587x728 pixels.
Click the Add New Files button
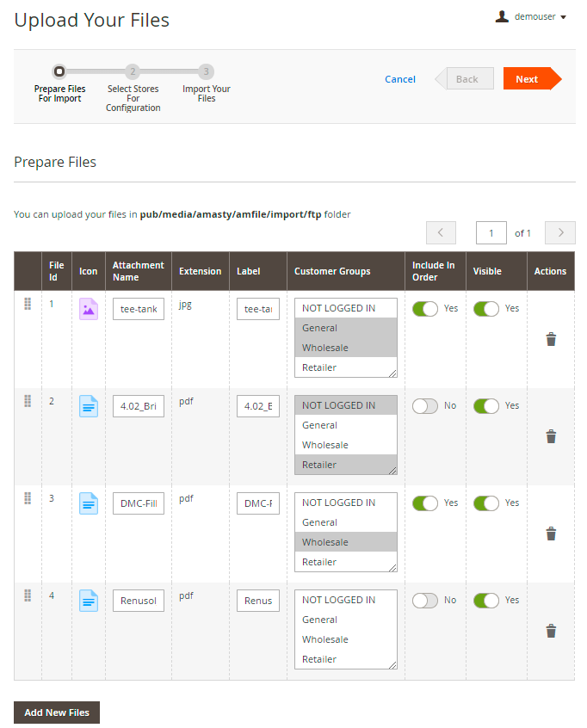(57, 713)
